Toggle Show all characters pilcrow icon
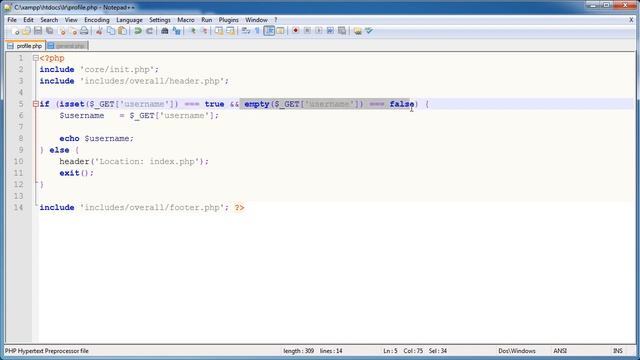Image resolution: width=640 pixels, height=360 pixels. tap(257, 31)
